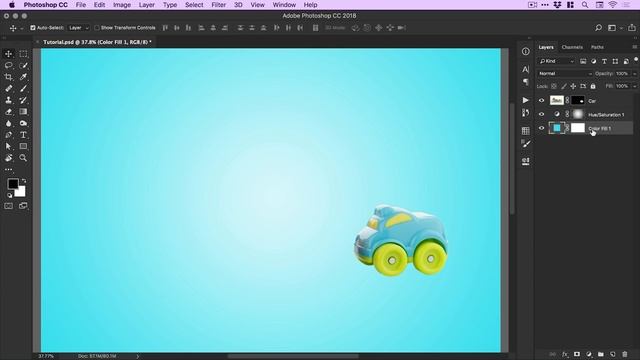The image size is (640, 360).
Task: Open the Fill slider dropdown arrow
Action: pyautogui.click(x=634, y=86)
